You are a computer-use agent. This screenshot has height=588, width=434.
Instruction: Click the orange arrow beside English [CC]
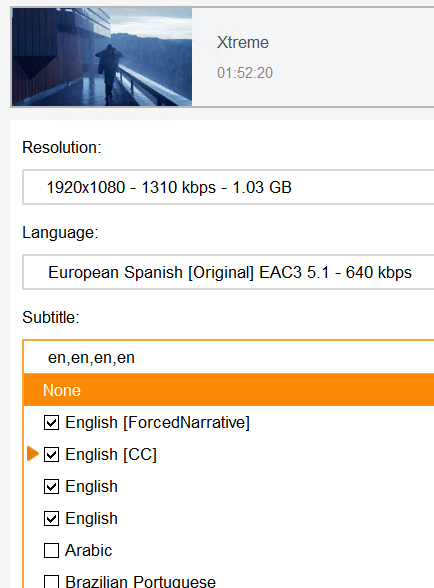(33, 454)
